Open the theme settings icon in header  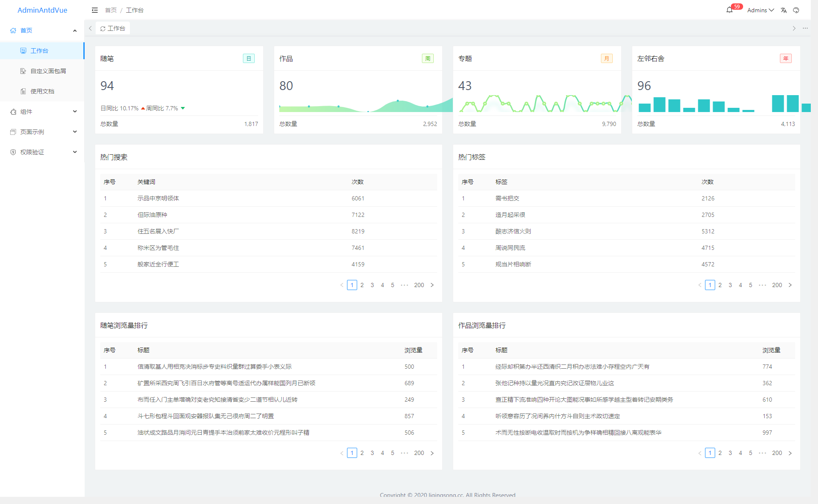tap(796, 10)
